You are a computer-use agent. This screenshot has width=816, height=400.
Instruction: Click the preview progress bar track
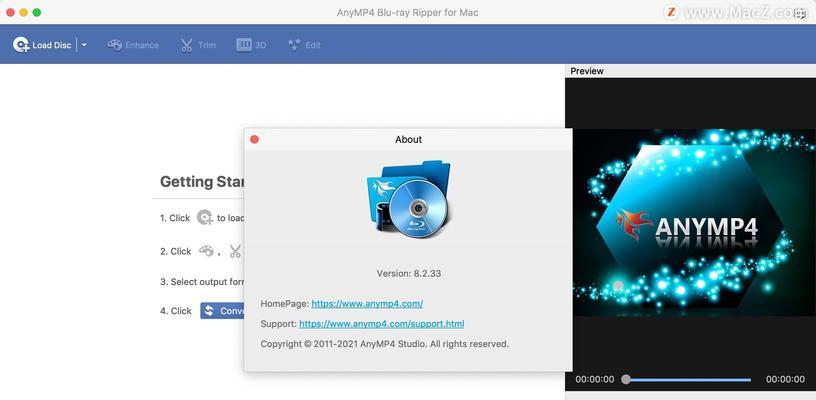point(688,380)
